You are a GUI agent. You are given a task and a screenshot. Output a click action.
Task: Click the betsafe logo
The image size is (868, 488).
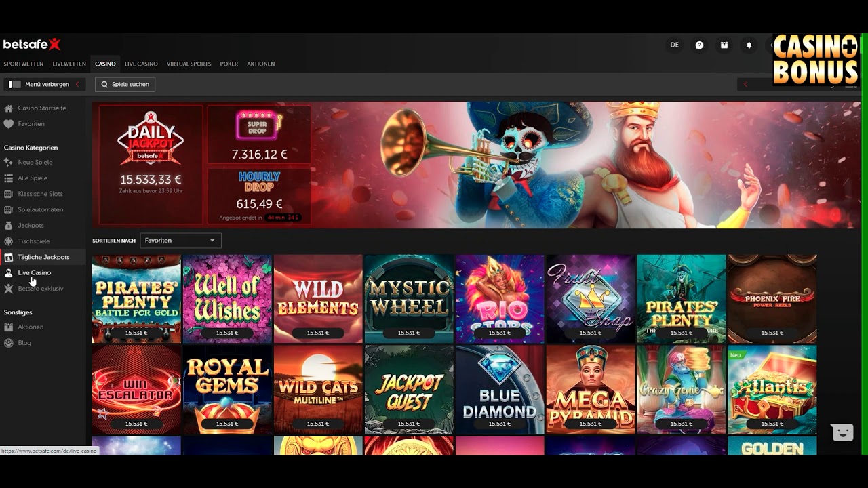pos(32,44)
